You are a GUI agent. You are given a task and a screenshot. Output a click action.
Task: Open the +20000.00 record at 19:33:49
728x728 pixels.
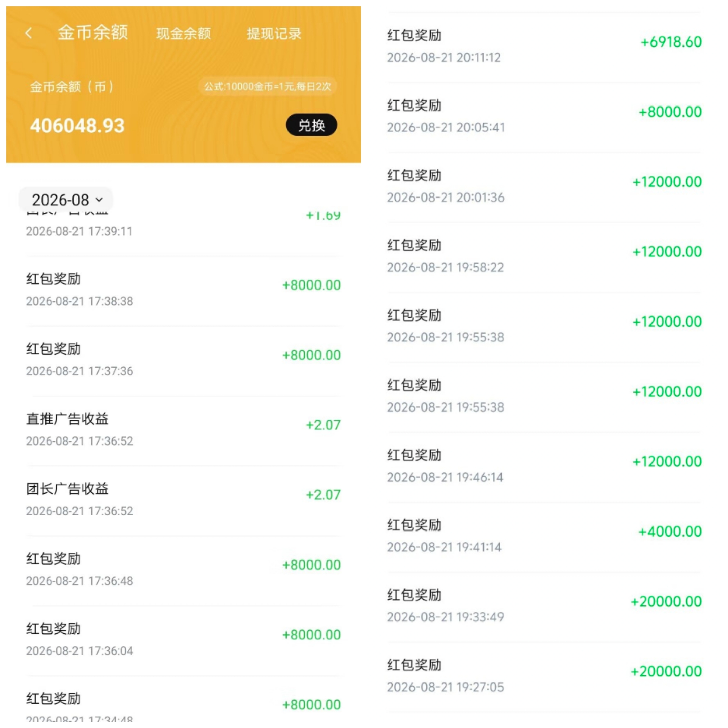coord(544,607)
